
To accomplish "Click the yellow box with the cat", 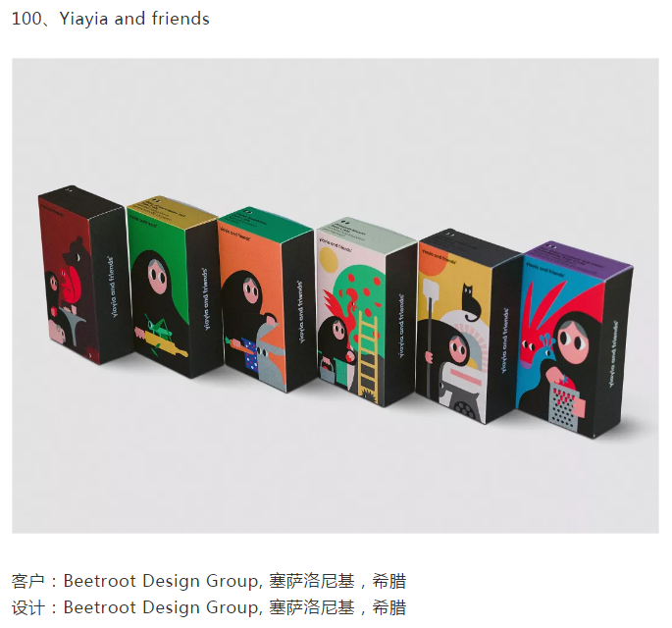I will [469, 327].
